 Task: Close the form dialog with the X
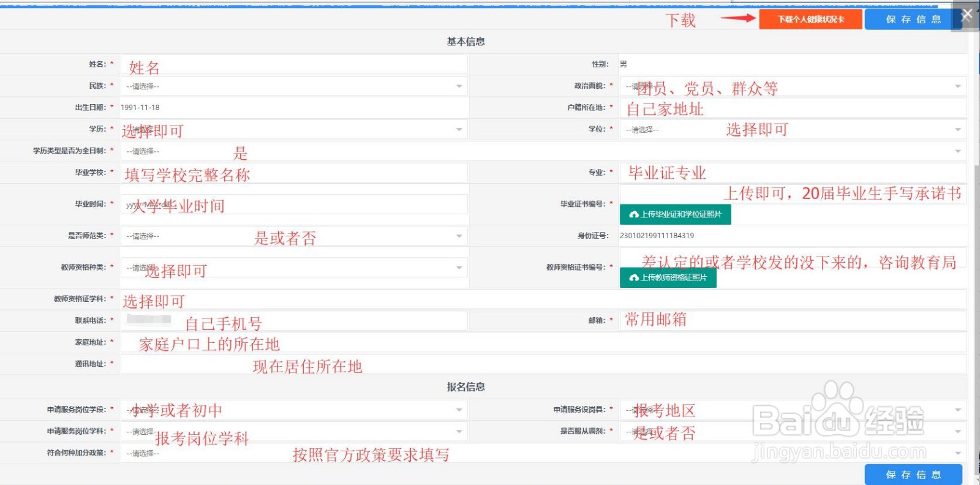pyautogui.click(x=967, y=15)
